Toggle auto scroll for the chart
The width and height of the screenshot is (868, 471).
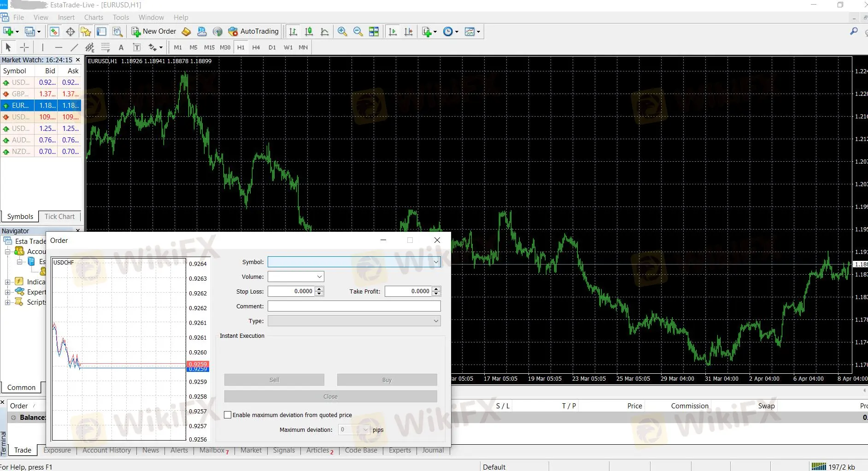coord(392,31)
